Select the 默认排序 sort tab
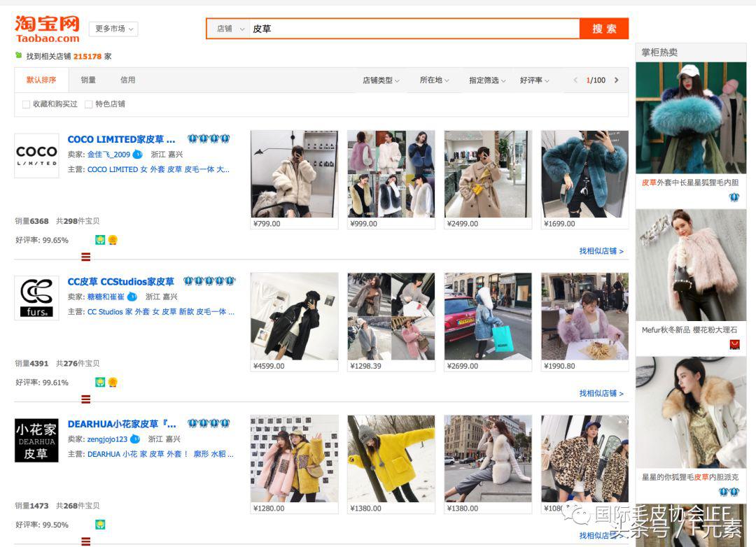The height and width of the screenshot is (547, 756). pyautogui.click(x=41, y=80)
